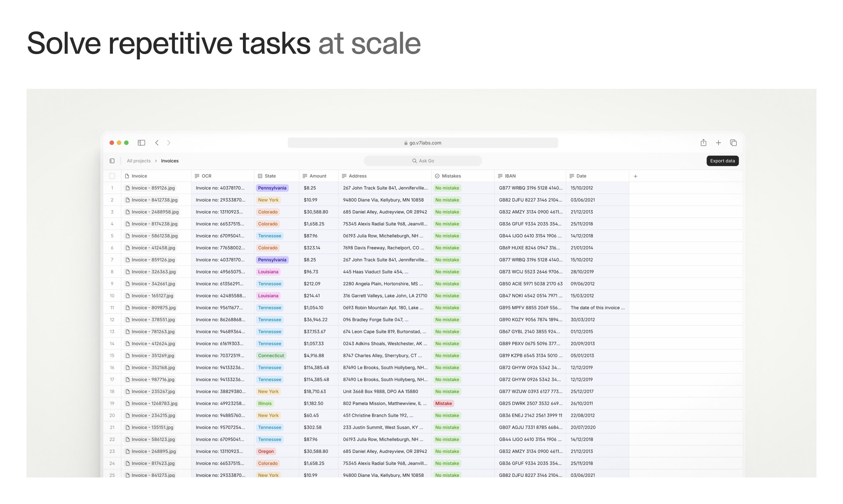Viewport: 843px width, 504px height.
Task: Click the red Mistake tag in row 19
Action: [443, 404]
